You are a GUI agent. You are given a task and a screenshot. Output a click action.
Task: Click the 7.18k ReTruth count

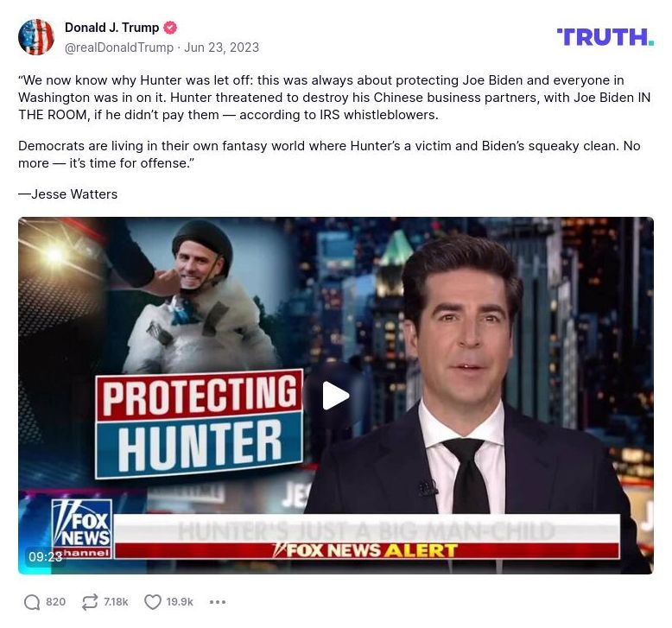tap(116, 602)
